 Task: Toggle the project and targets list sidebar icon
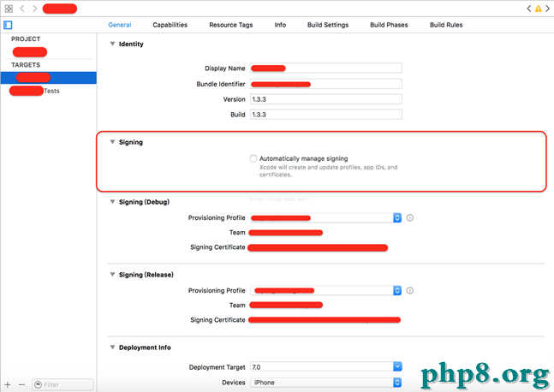[8, 25]
